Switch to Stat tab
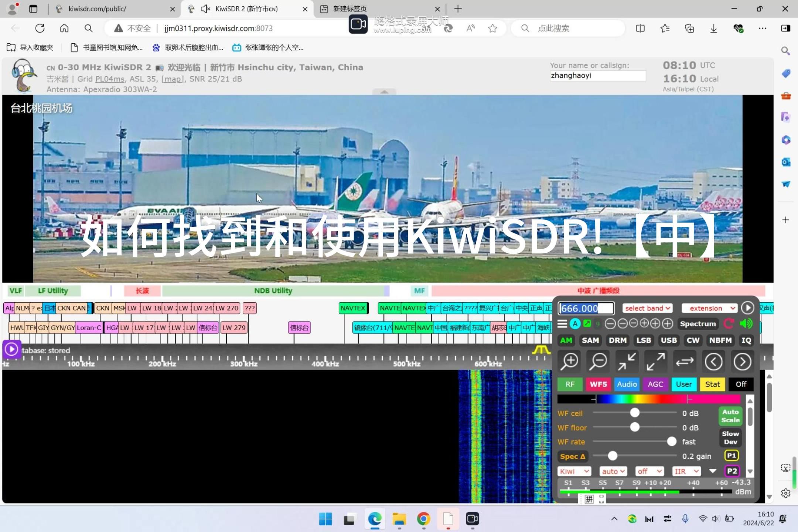798x532 pixels. (x=712, y=384)
